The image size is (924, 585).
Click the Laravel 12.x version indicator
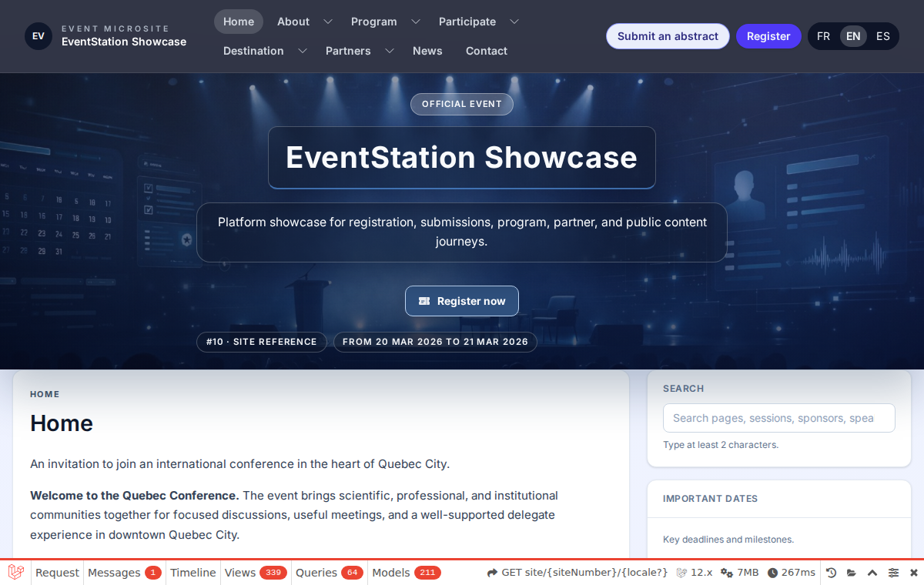coord(695,573)
